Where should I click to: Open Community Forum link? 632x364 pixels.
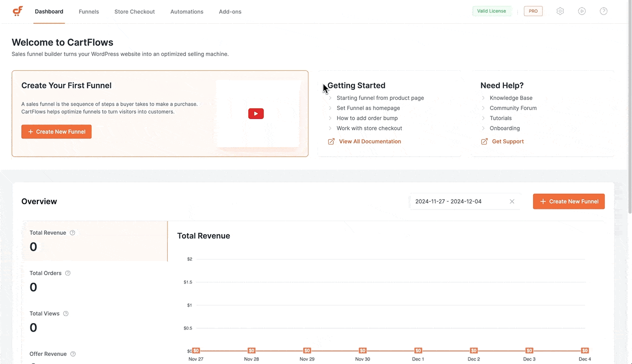coord(513,108)
